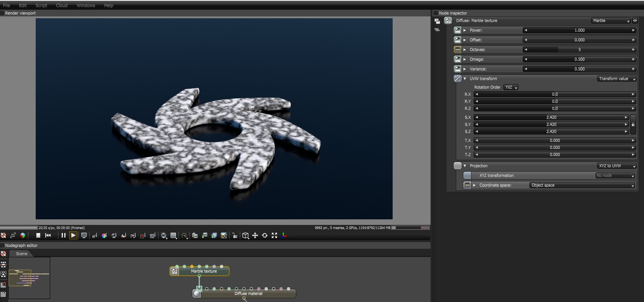The image size is (644, 302).
Task: Click the S.X scale slider
Action: point(551,117)
